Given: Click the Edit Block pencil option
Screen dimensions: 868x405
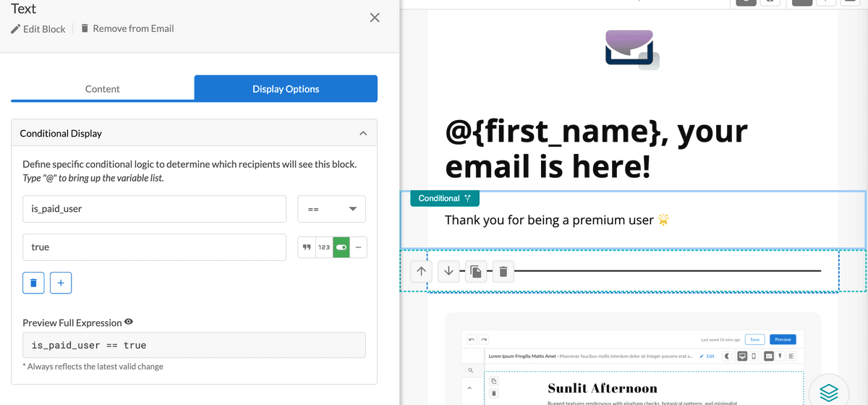Looking at the screenshot, I should [x=38, y=29].
